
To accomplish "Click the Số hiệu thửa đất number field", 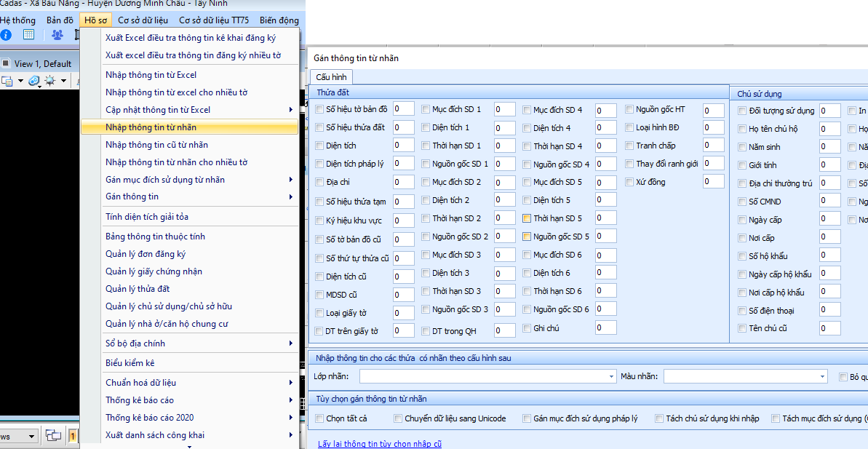I will point(403,127).
